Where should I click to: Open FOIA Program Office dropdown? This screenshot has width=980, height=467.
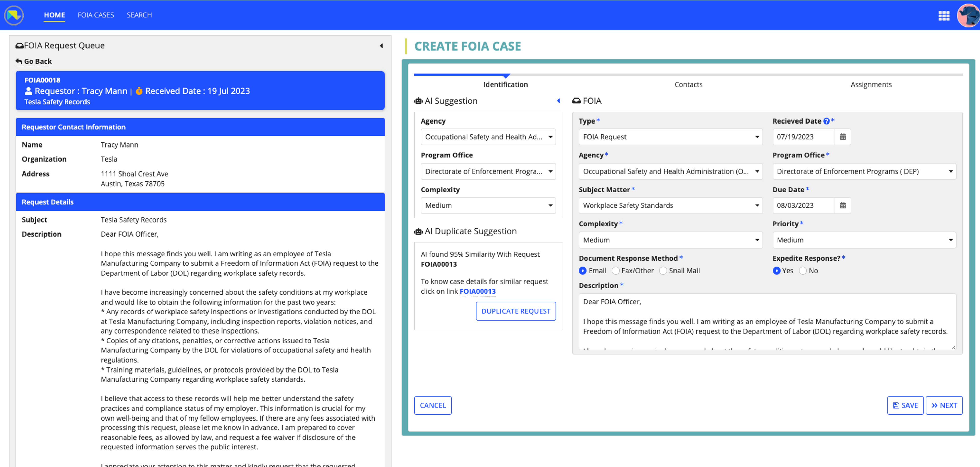pos(864,171)
